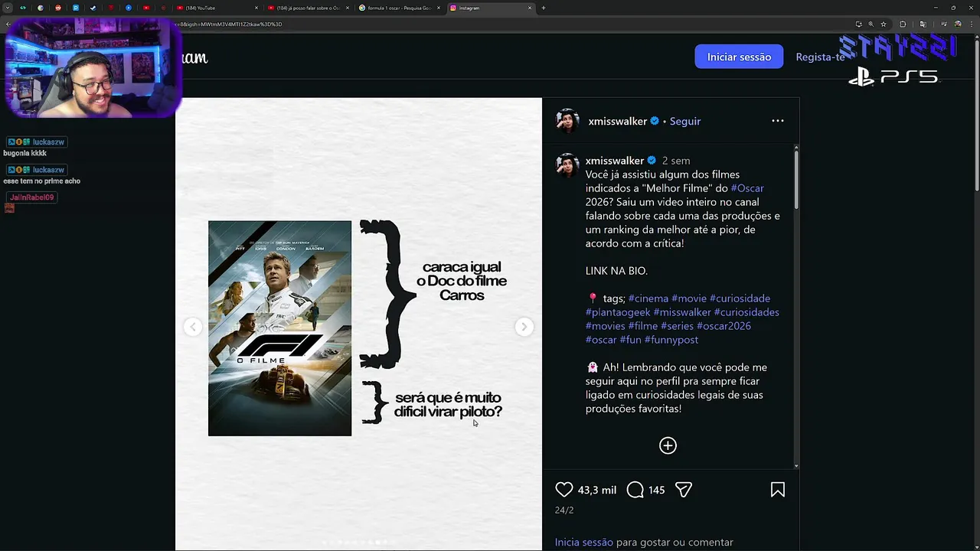Viewport: 980px width, 551px height.
Task: Open the #filme hashtag
Action: 643,326
